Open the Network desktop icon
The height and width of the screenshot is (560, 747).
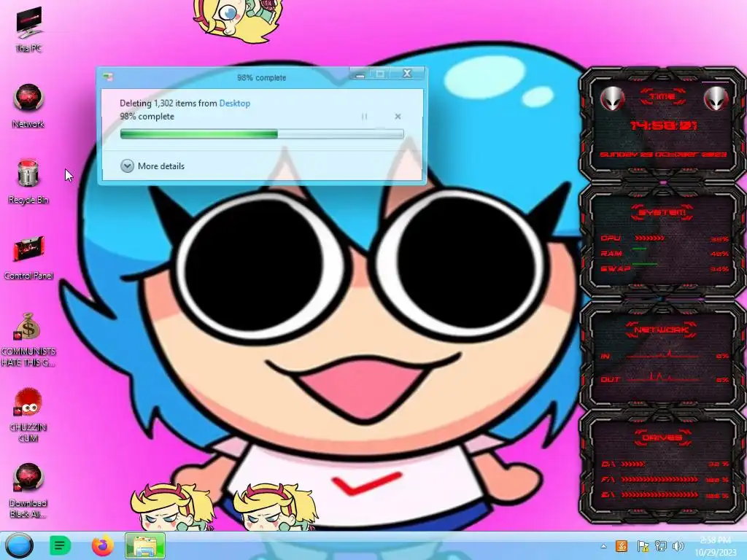(x=28, y=106)
